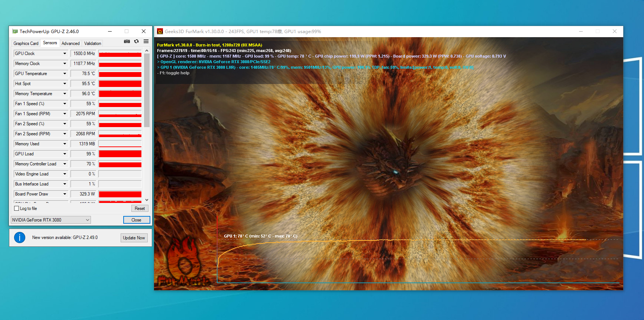Screen dimensions: 644x320
Task: Open the GPU Load sensor dropdown
Action: [x=65, y=154]
